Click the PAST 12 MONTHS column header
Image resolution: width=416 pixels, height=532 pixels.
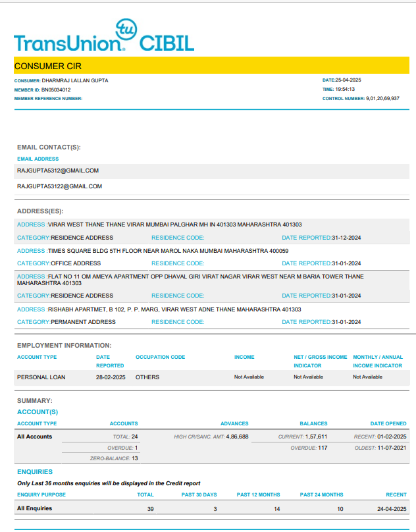click(258, 494)
